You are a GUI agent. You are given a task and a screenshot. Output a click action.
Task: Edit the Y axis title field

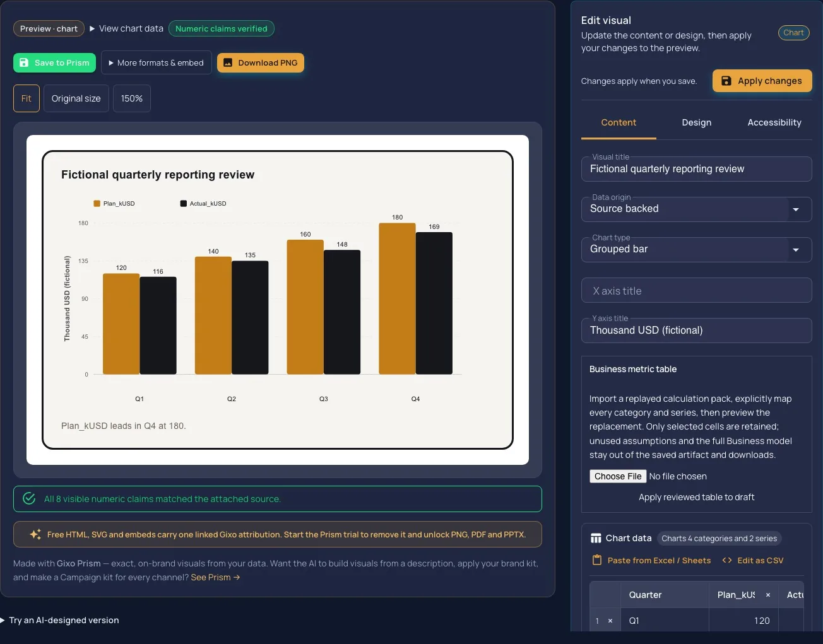click(x=697, y=331)
